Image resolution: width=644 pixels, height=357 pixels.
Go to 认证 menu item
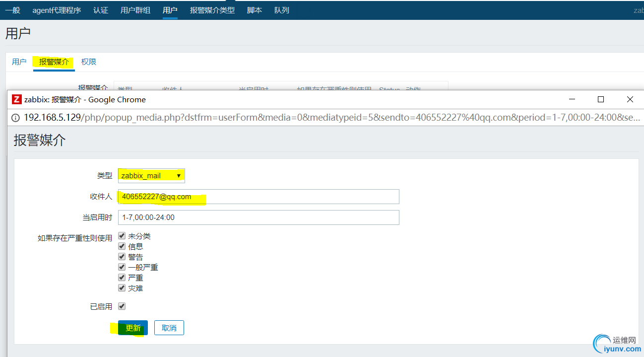(101, 10)
